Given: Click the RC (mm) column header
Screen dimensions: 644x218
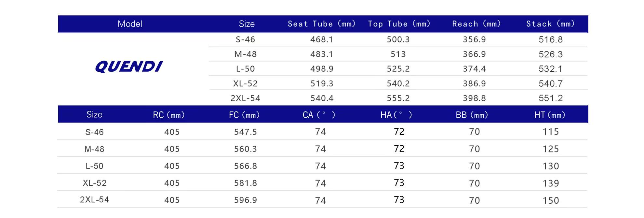Looking at the screenshot, I should pyautogui.click(x=169, y=115).
